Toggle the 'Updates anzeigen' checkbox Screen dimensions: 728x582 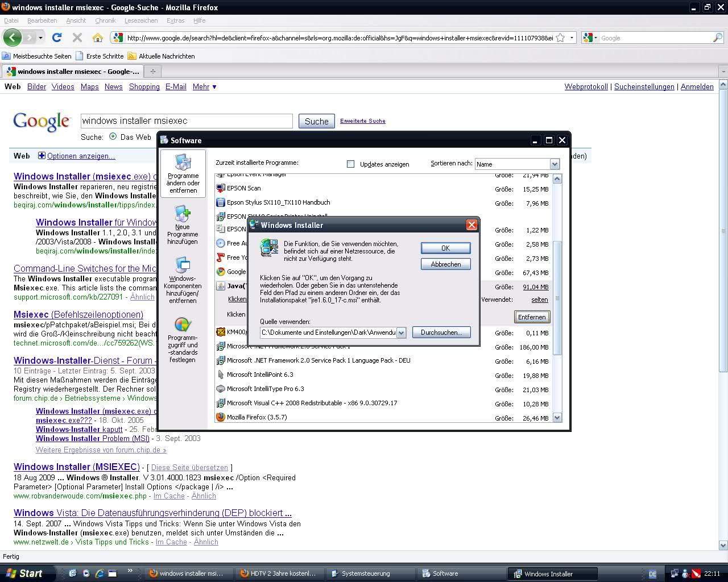tap(350, 164)
